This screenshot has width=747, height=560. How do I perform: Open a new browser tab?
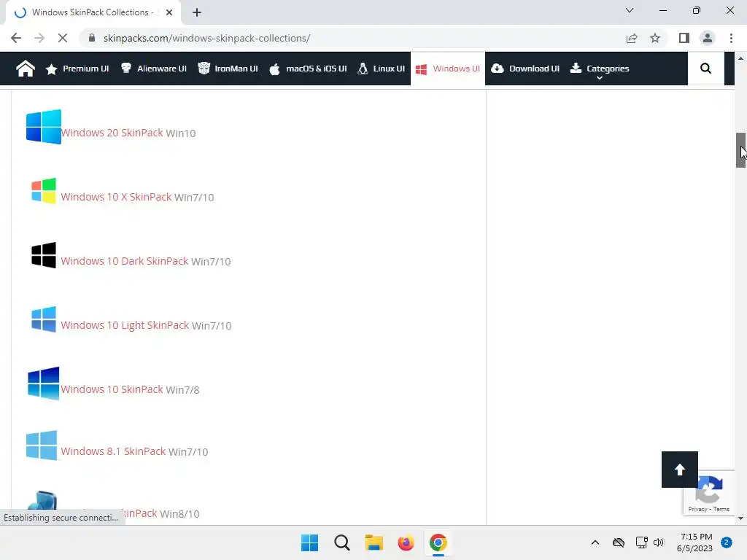pyautogui.click(x=197, y=12)
